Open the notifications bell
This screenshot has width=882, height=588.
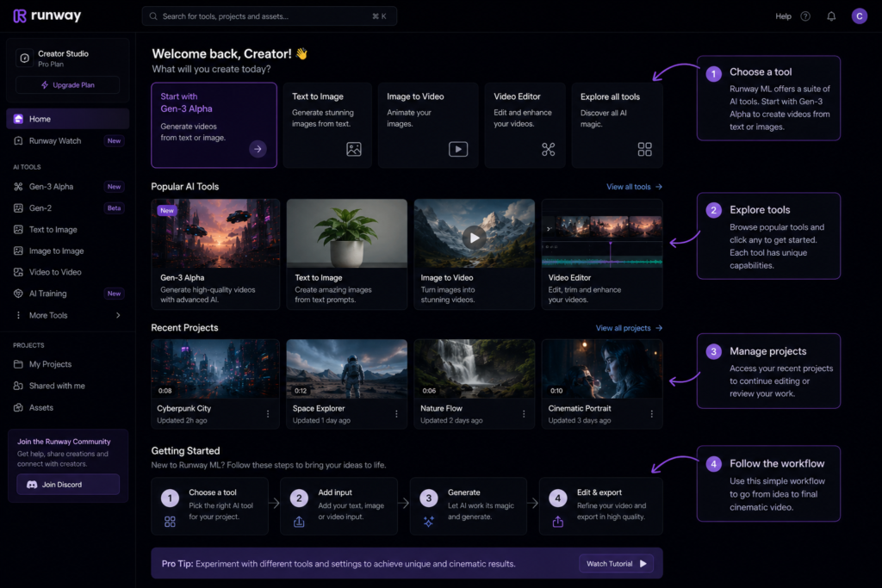point(831,16)
